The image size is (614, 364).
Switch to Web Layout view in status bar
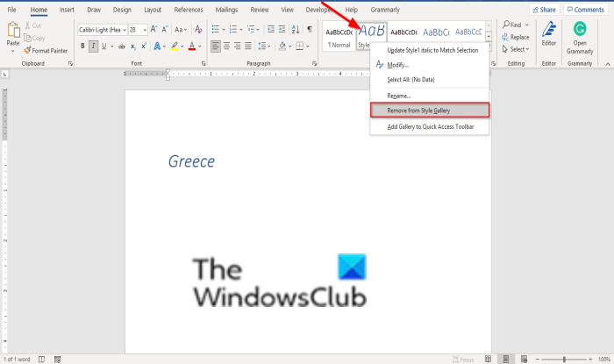(x=524, y=359)
